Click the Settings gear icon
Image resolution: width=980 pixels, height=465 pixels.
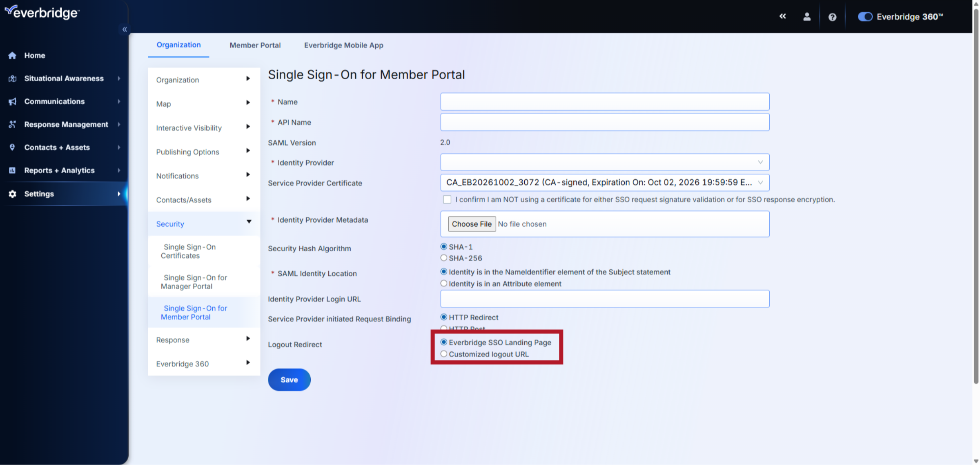tap(12, 194)
